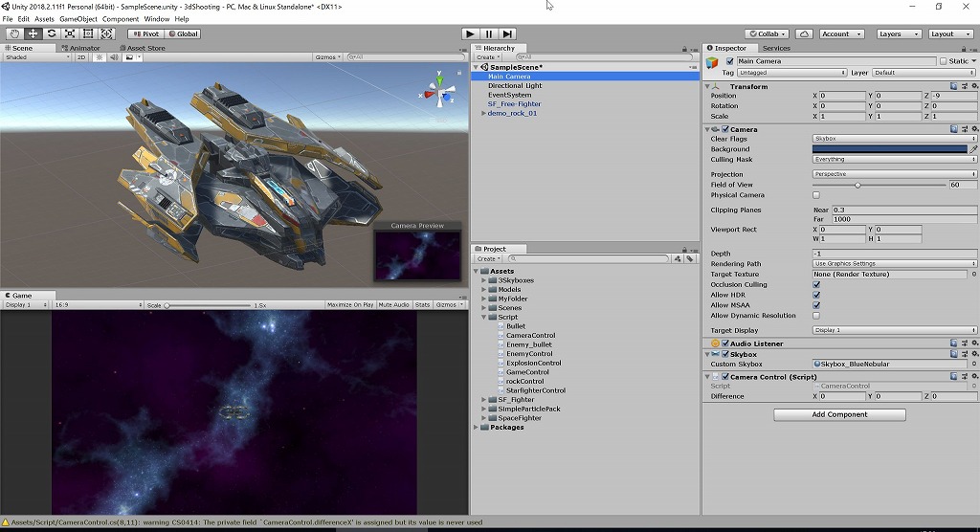This screenshot has height=532, width=980.
Task: Open Camera component gear settings
Action: (974, 129)
